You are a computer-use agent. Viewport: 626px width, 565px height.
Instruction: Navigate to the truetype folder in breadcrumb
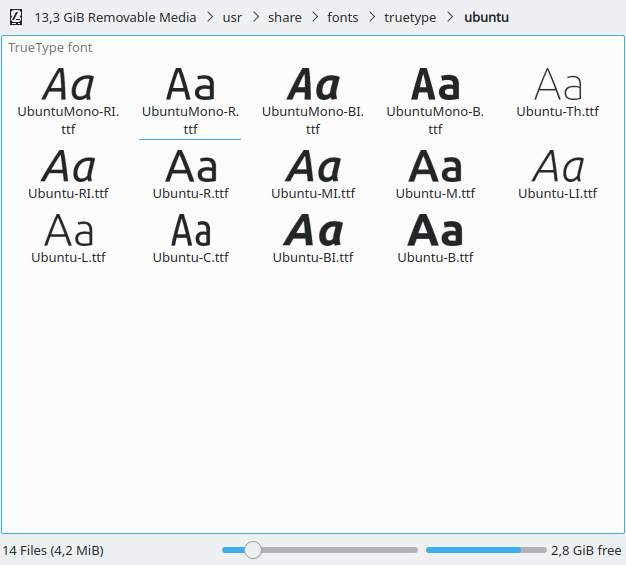click(410, 18)
